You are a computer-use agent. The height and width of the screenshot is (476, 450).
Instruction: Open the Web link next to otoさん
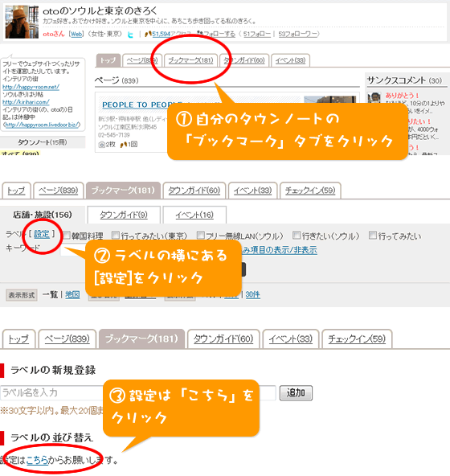coord(76,34)
